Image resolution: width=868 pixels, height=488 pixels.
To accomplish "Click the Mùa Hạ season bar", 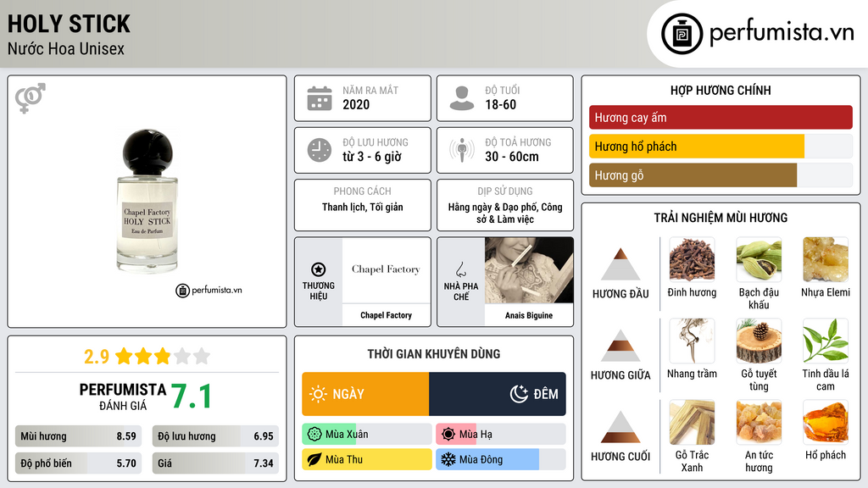I will pos(500,435).
